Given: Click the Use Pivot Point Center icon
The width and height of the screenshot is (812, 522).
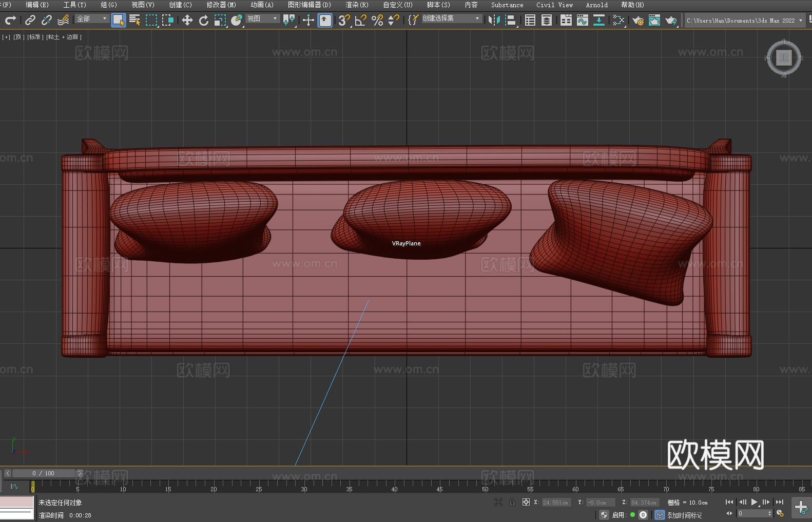Looking at the screenshot, I should pos(289,20).
